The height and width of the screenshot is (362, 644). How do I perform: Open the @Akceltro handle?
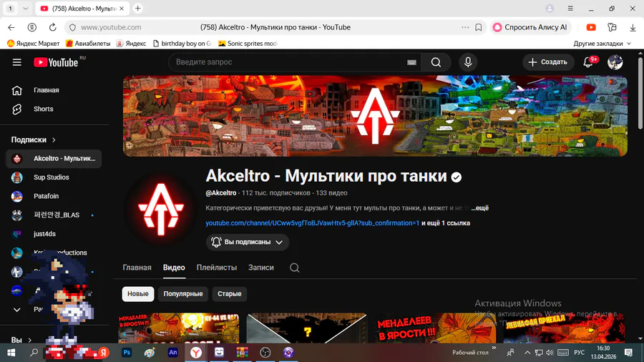pyautogui.click(x=221, y=193)
